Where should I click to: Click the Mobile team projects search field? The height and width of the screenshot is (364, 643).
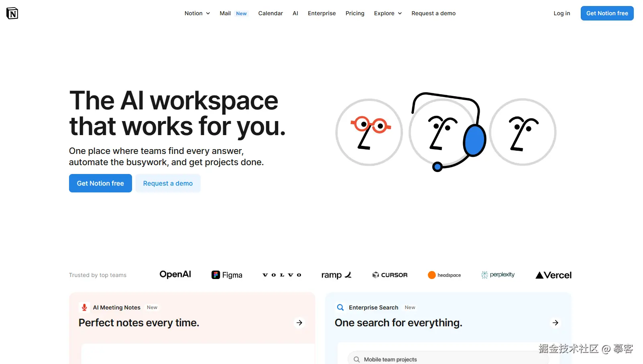[448, 358]
